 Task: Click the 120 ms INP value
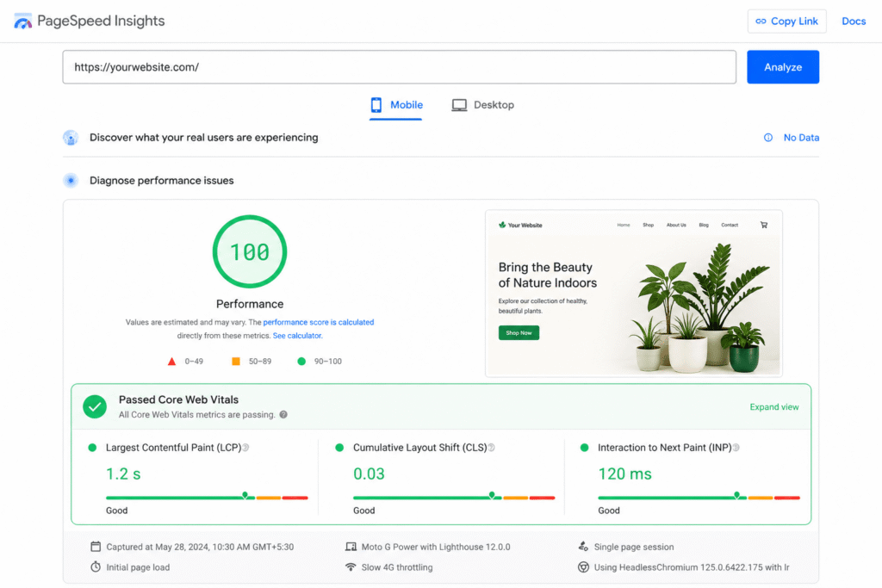click(x=624, y=474)
